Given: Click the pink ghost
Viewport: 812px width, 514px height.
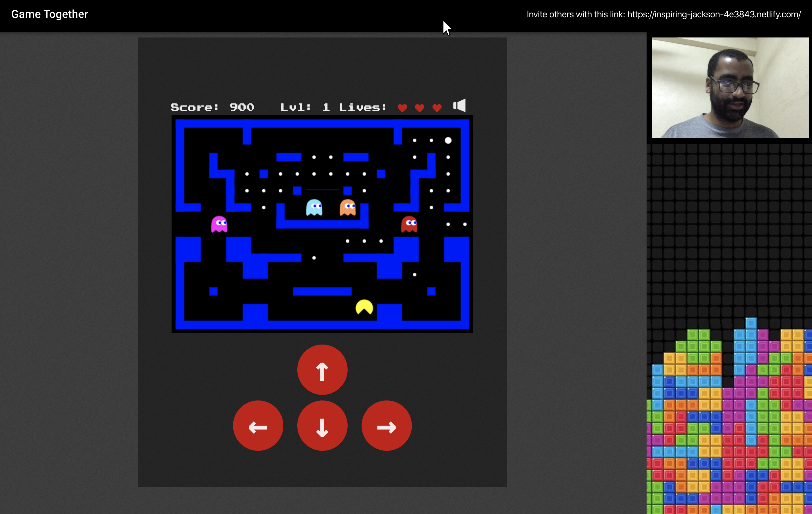Looking at the screenshot, I should click(219, 224).
